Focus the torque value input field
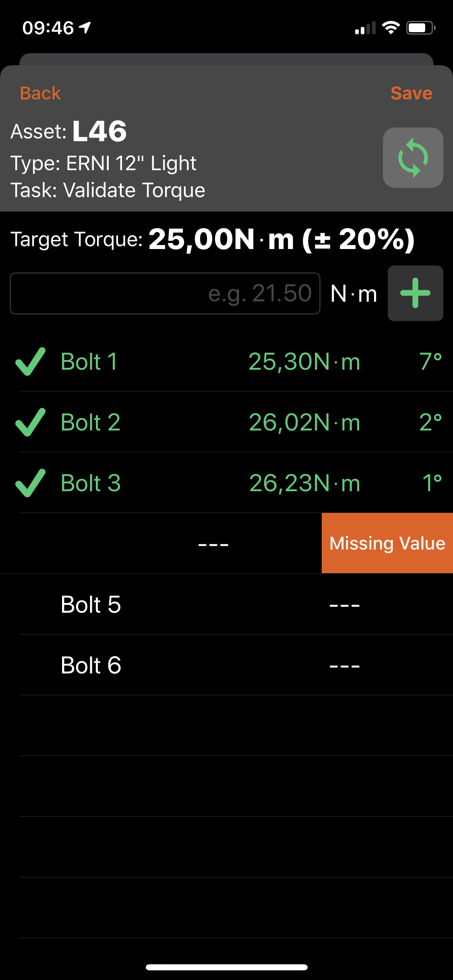This screenshot has width=453, height=980. [165, 293]
